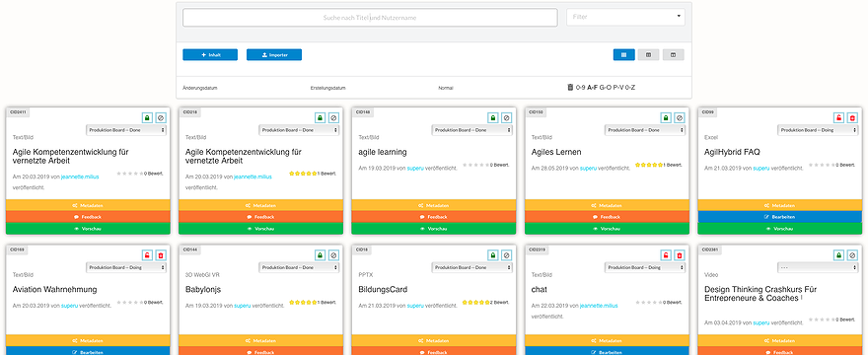This screenshot has width=868, height=355.
Task: Focus the Suche nach Titel und Nutzername field
Action: pos(370,18)
